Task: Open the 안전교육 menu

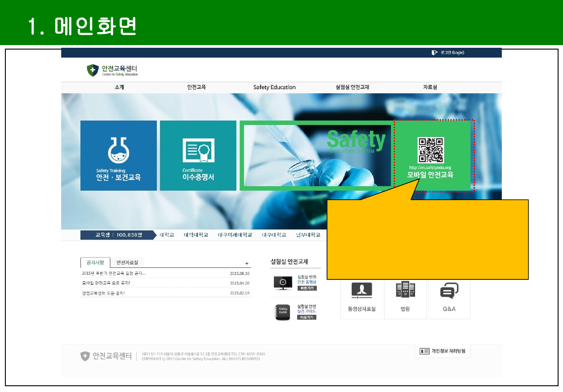Action: tap(197, 88)
